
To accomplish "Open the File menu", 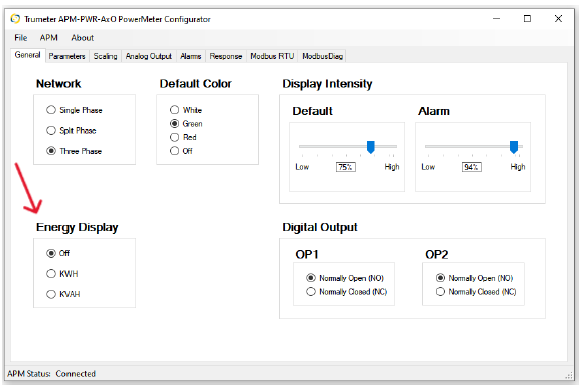I will click(21, 38).
